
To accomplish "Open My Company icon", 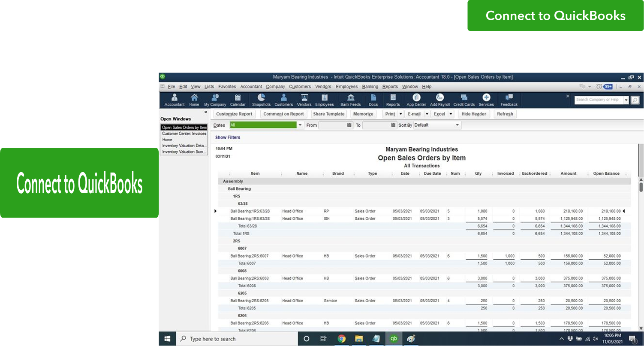I will [x=215, y=100].
